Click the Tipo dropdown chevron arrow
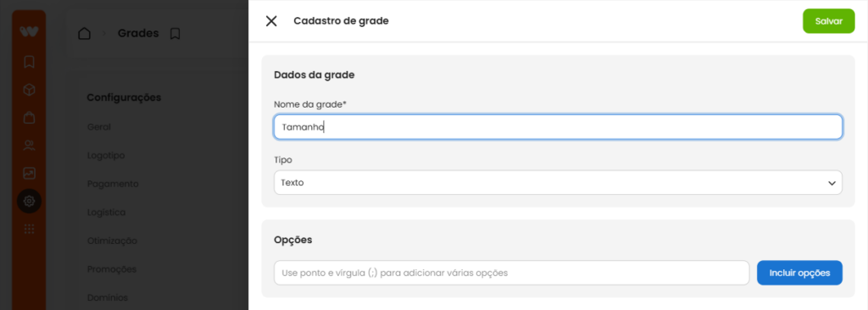The image size is (868, 310). 832,183
